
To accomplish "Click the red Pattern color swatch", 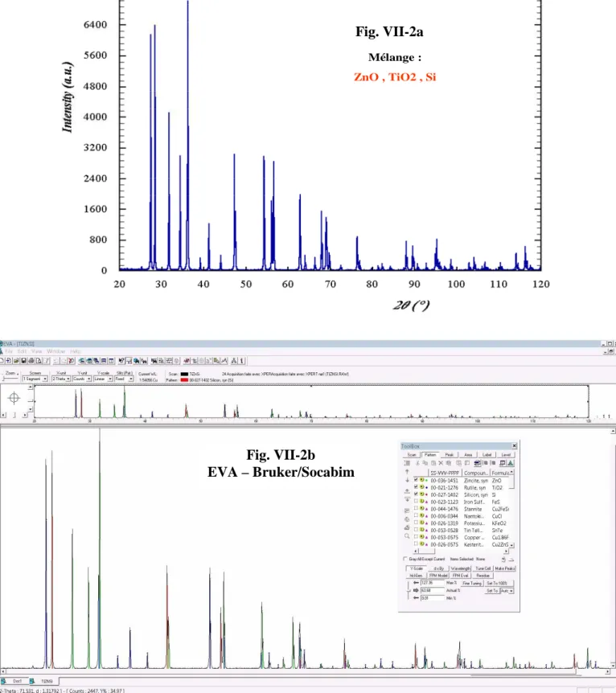I will [x=184, y=380].
